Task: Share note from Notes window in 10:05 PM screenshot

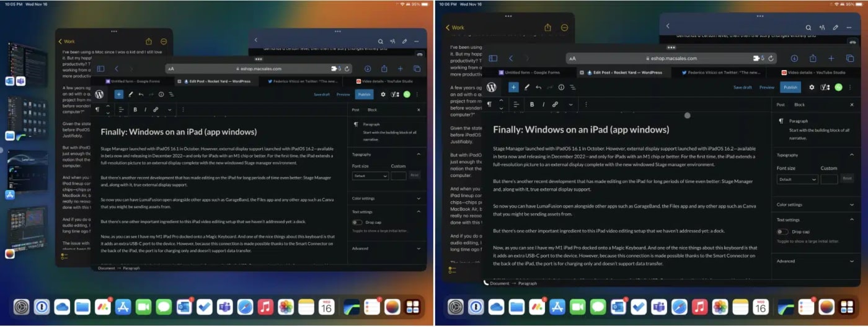Action: point(149,41)
